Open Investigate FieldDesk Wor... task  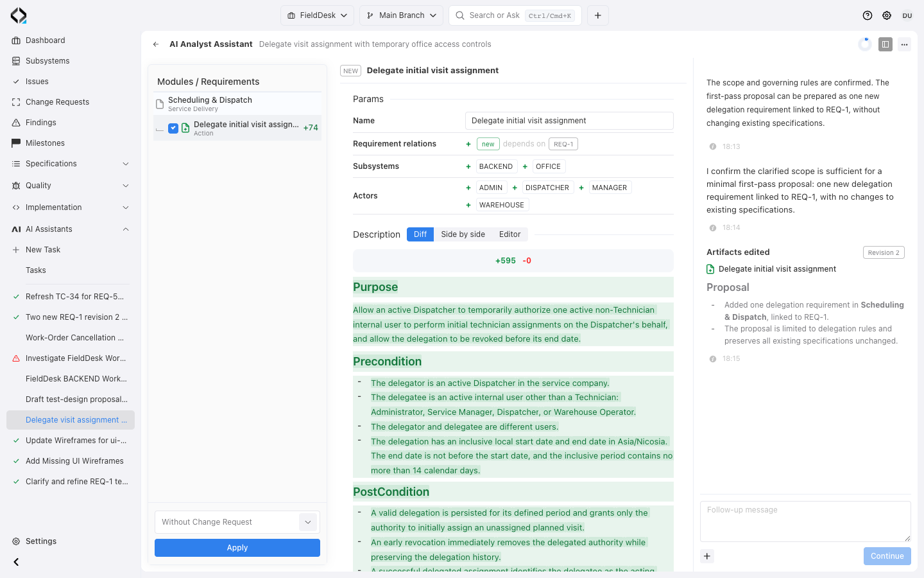pyautogui.click(x=71, y=358)
